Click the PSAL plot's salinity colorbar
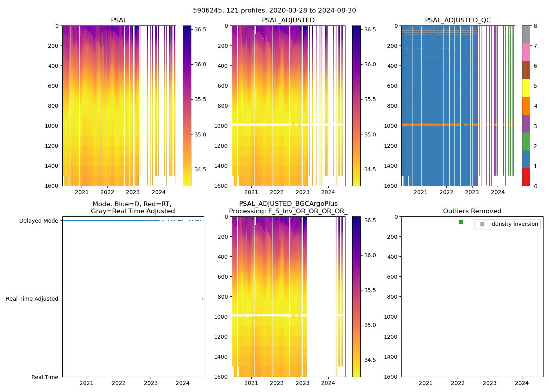549x392 pixels. pos(187,106)
